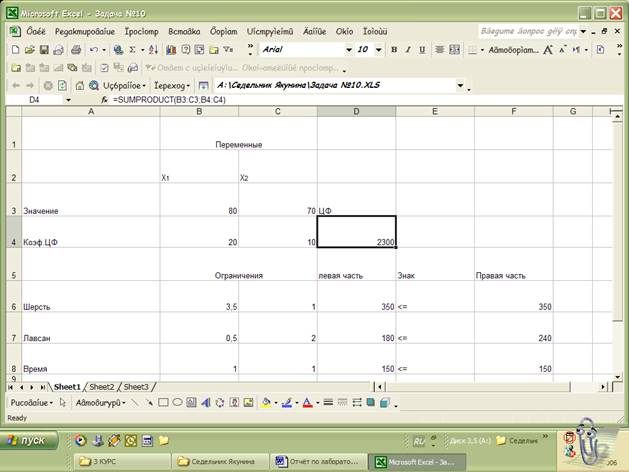Screen dimensions: 629x472
Task: Select the Oval drawing tool
Action: pos(176,403)
